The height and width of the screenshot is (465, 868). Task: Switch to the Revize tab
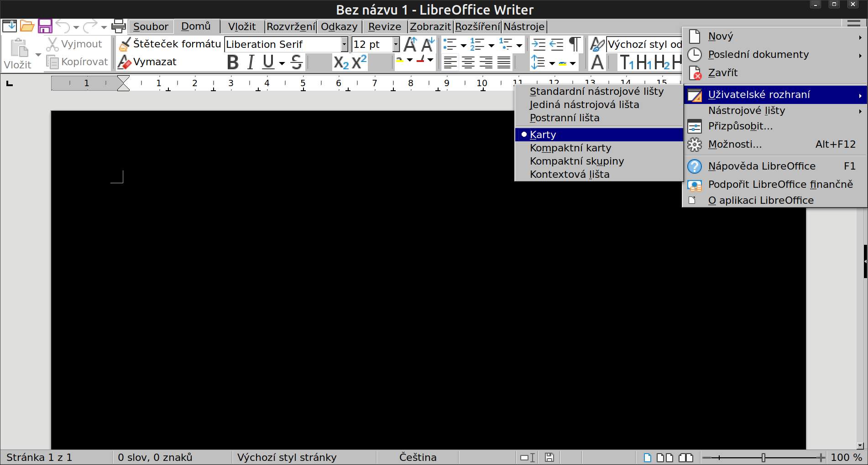pos(385,26)
